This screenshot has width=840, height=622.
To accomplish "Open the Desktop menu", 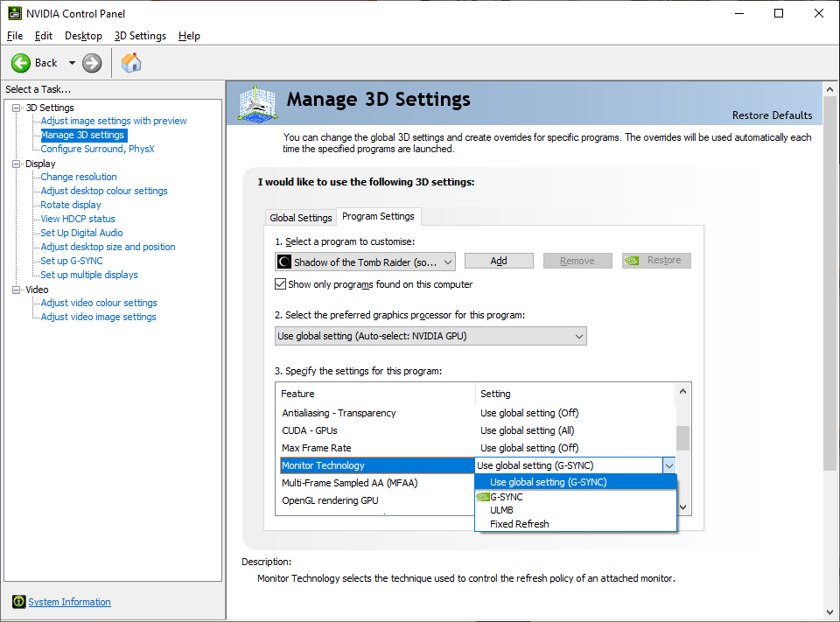I will point(84,36).
